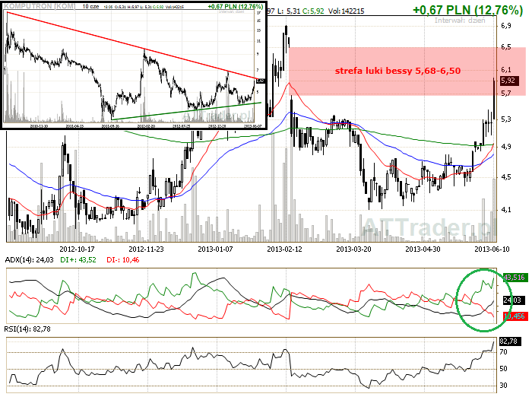
Task: Click the 4,9 price axis label
Action: click(x=506, y=146)
